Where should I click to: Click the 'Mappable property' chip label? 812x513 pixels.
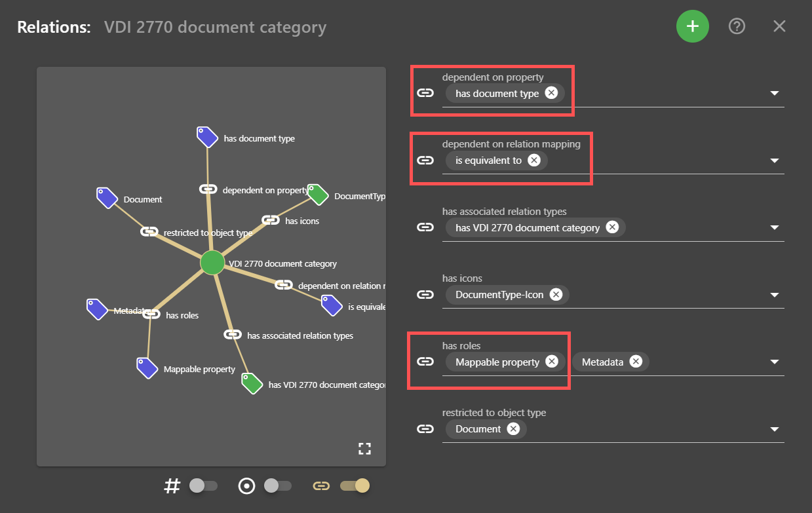(497, 362)
